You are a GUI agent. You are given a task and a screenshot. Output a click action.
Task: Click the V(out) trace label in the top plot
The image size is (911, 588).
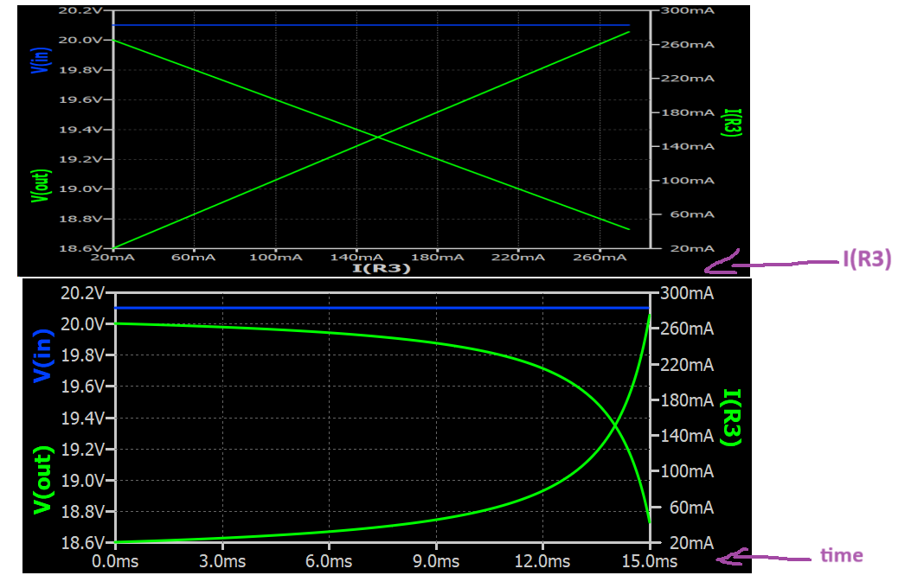pyautogui.click(x=41, y=186)
